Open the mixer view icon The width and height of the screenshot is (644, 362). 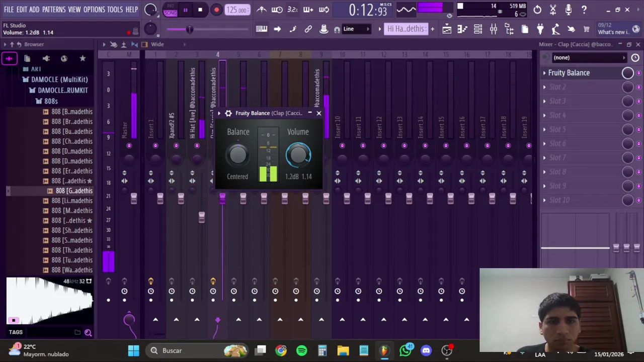click(x=494, y=29)
